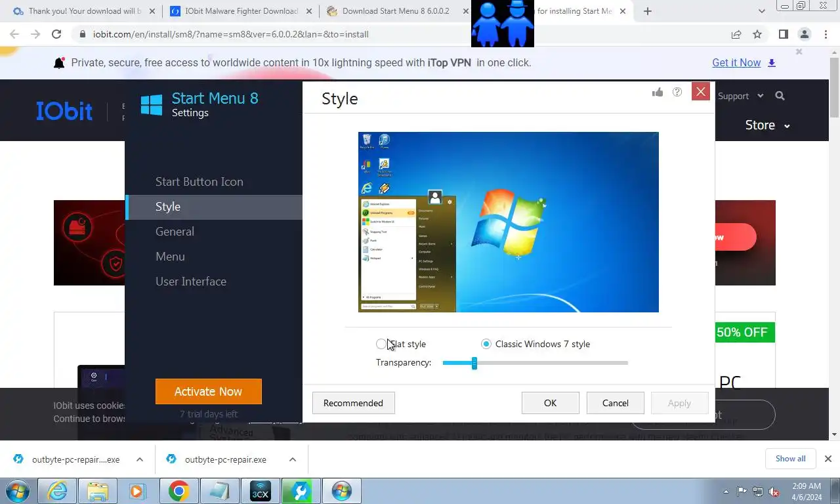This screenshot has height=504, width=840.
Task: Expand the Support menu on IObit site
Action: [x=741, y=96]
